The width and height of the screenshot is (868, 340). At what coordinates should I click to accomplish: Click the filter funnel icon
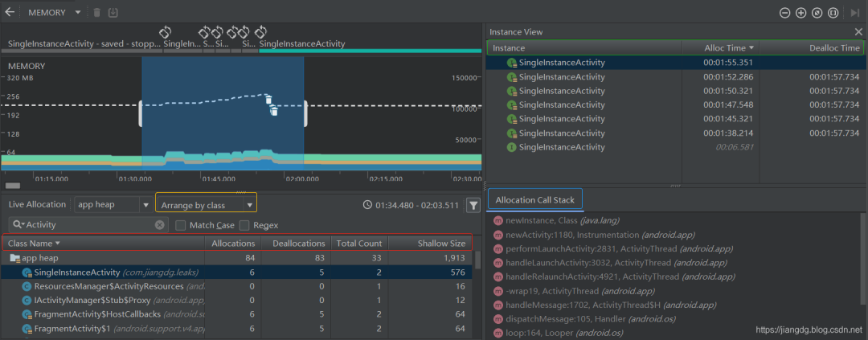point(473,205)
